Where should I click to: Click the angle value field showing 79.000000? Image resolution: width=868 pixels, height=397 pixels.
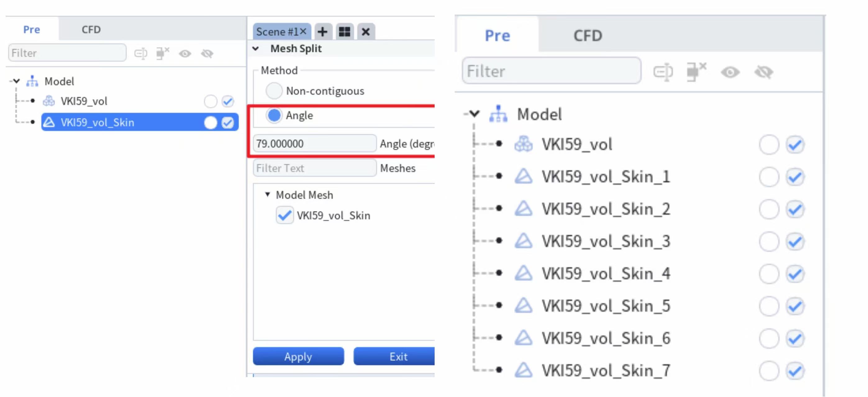tap(314, 143)
